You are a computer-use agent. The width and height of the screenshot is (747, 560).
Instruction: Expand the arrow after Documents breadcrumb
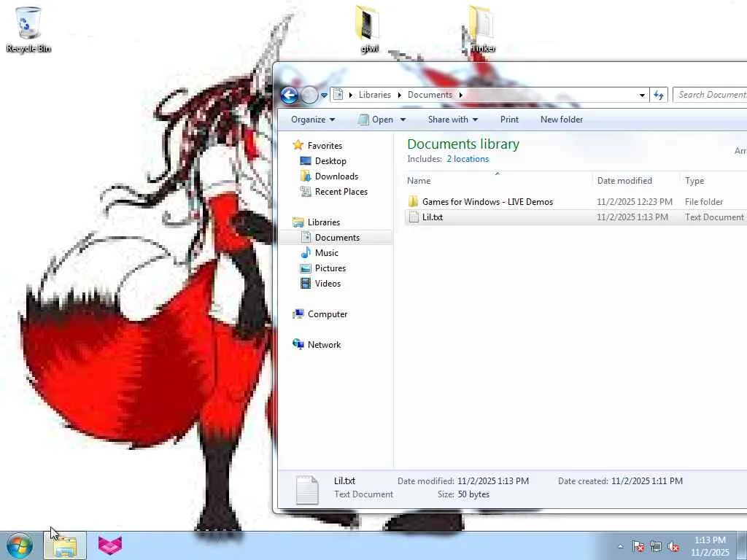click(461, 95)
